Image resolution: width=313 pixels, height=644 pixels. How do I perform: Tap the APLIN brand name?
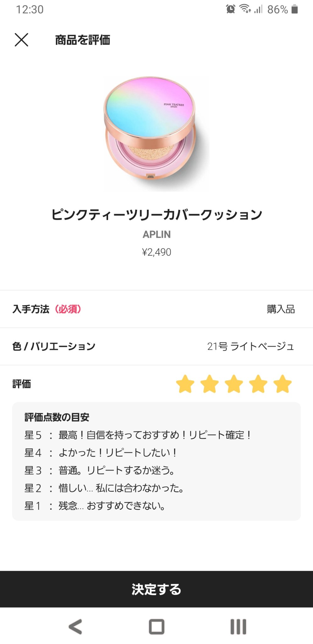(x=156, y=234)
